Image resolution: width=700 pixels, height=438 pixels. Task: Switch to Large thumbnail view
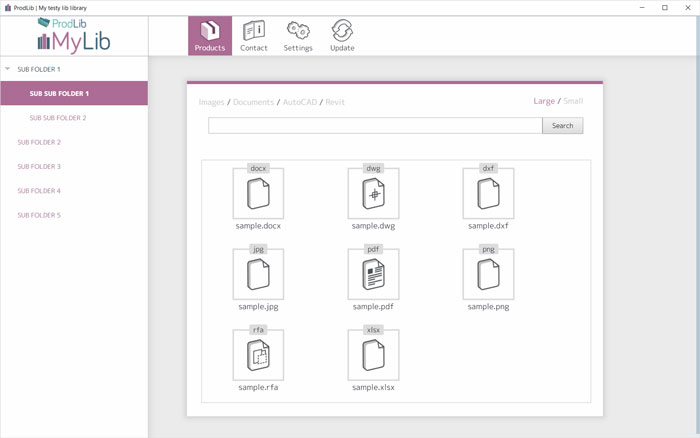click(544, 101)
